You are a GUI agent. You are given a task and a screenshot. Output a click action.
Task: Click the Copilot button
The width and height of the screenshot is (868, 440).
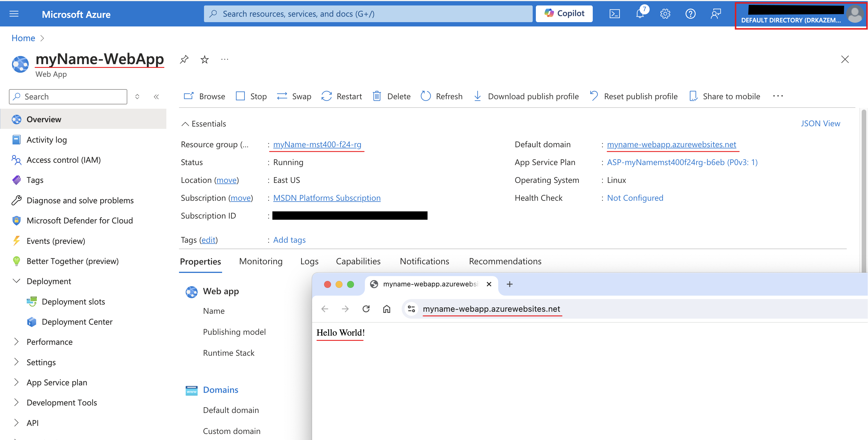564,14
